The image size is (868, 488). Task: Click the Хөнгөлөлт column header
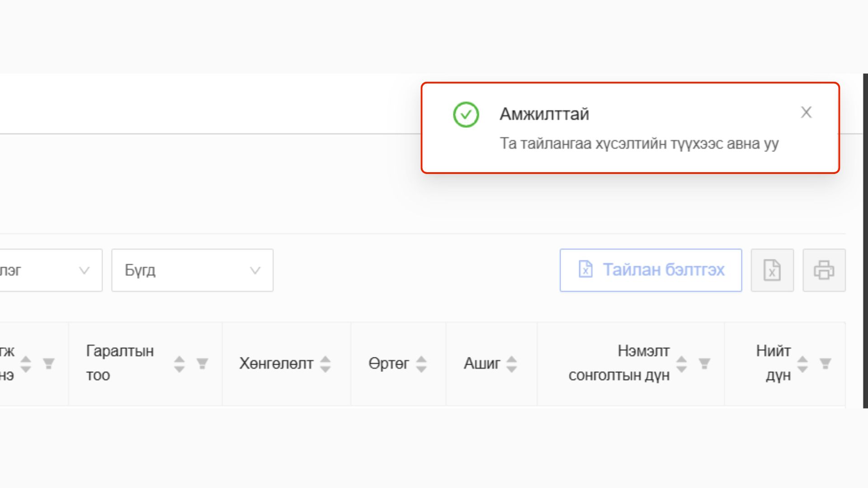[276, 363]
